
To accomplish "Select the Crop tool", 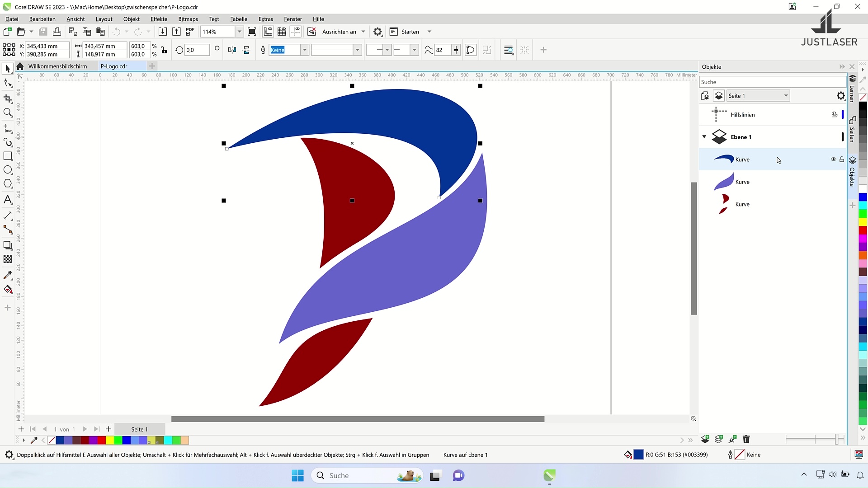I will tap(8, 99).
